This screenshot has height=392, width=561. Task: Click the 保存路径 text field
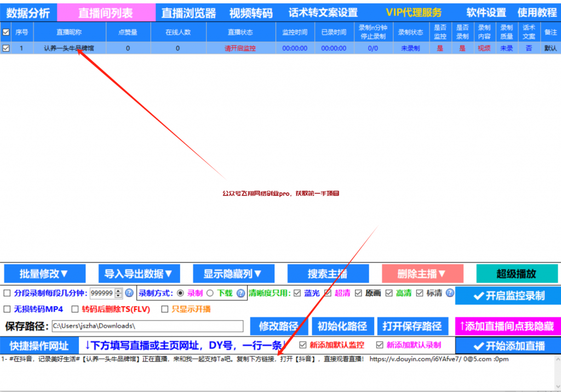147,326
